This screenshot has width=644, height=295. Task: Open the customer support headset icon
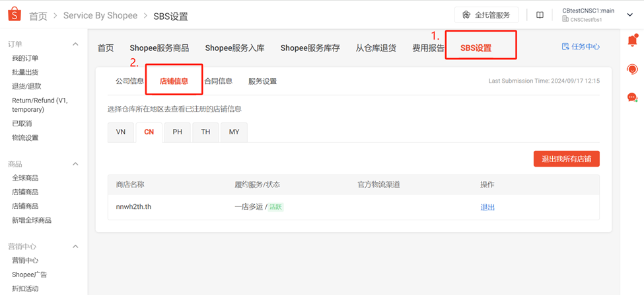[632, 69]
